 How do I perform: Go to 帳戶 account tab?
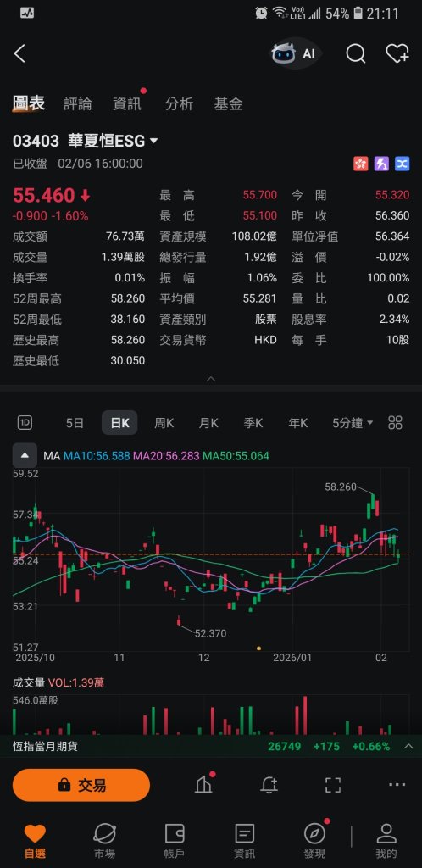[x=175, y=841]
